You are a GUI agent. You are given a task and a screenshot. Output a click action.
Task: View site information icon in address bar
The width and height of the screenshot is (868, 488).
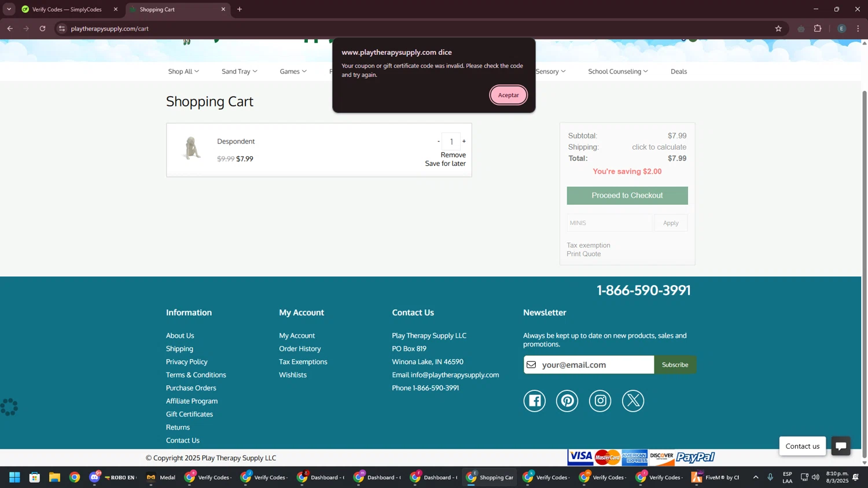[x=62, y=28]
